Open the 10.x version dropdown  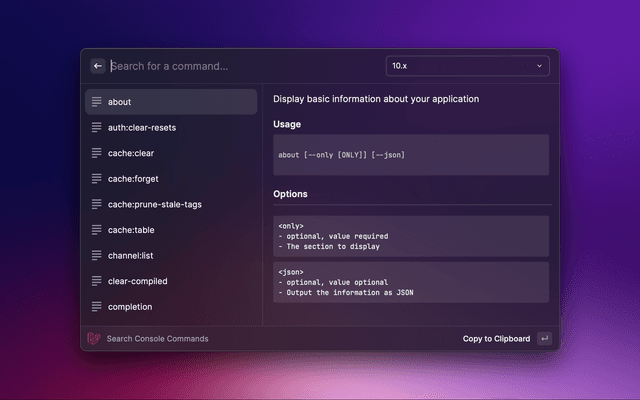[x=466, y=66]
